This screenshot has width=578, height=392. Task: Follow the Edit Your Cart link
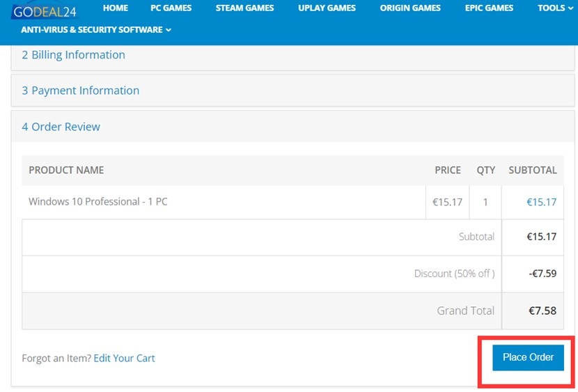(124, 359)
